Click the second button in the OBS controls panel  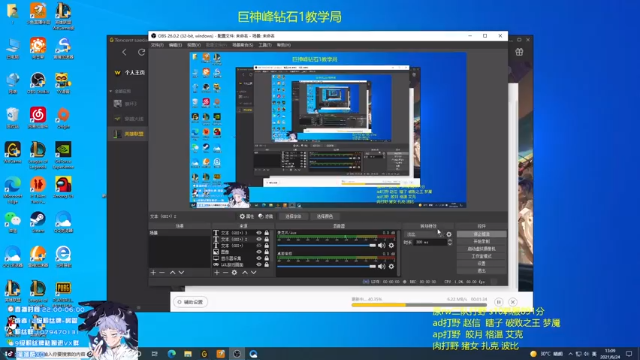(x=482, y=241)
